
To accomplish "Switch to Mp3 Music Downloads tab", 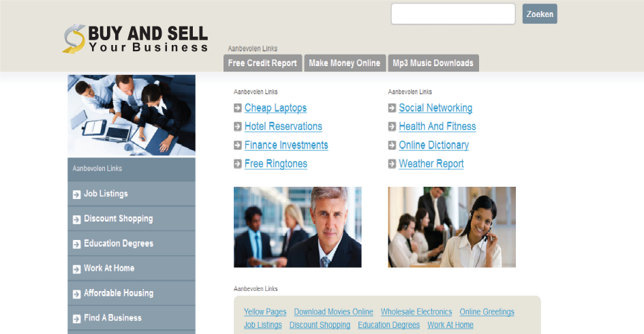I will (433, 63).
